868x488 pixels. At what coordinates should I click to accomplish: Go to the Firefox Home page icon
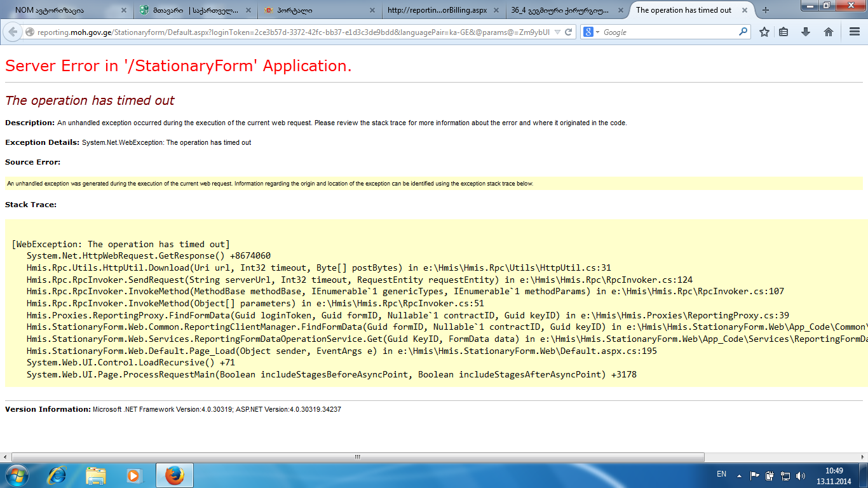point(828,32)
